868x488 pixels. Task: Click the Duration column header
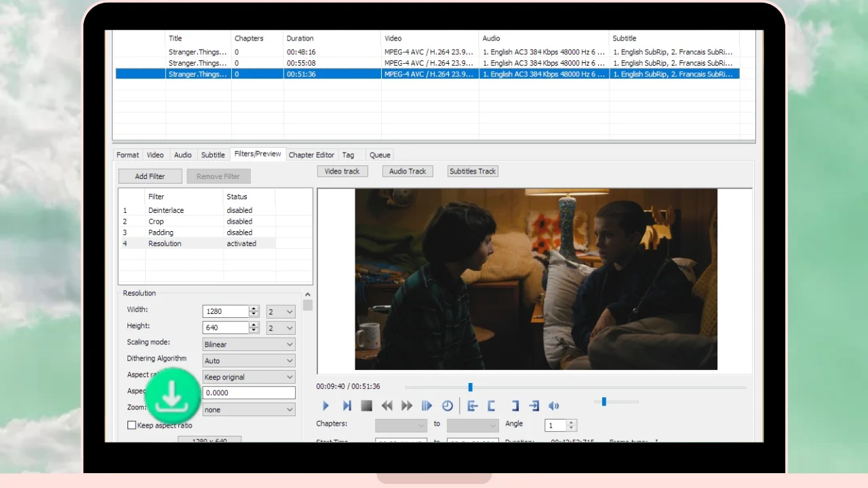coord(332,39)
